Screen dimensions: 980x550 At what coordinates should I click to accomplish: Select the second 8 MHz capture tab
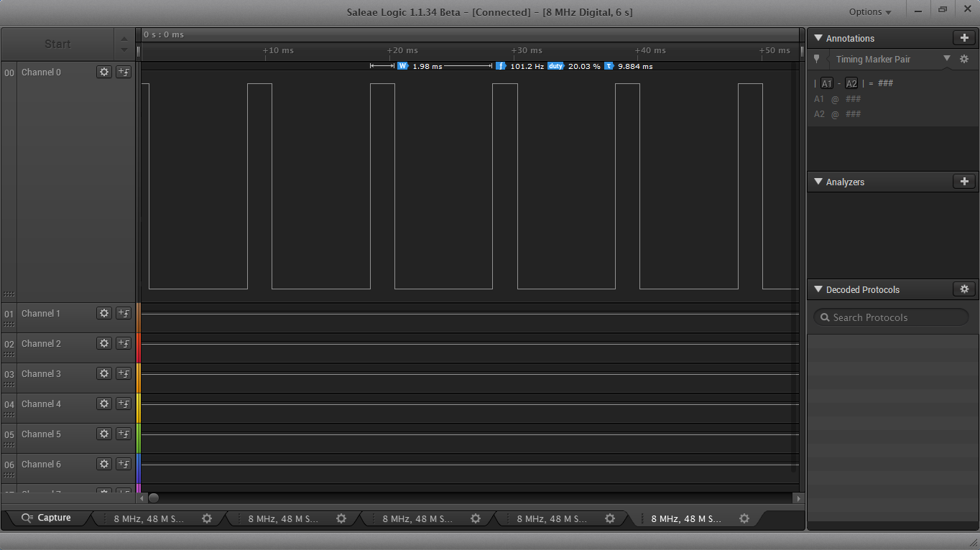coord(283,518)
